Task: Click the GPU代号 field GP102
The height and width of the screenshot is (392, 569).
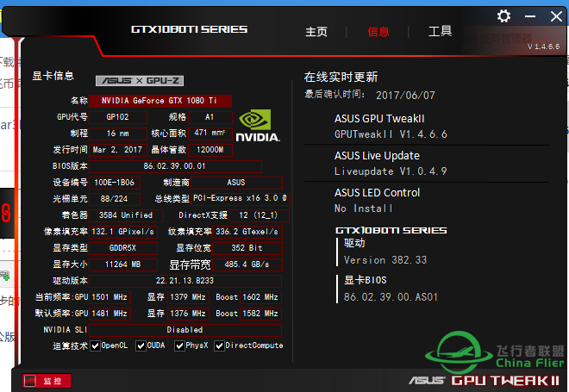Action: click(x=118, y=117)
